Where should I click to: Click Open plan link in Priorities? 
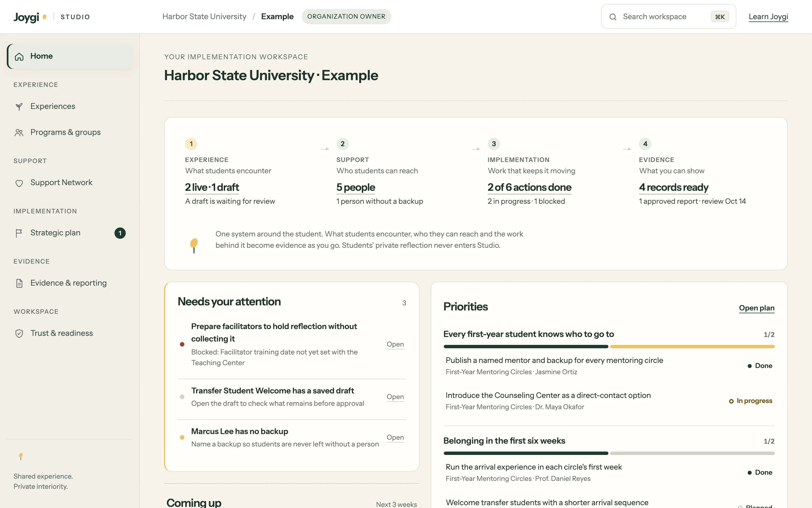(x=757, y=308)
